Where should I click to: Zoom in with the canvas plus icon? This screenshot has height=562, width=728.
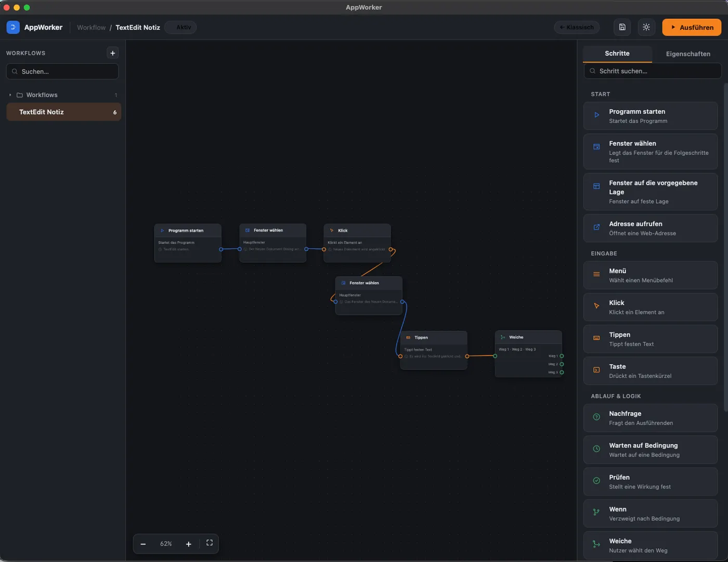point(188,544)
